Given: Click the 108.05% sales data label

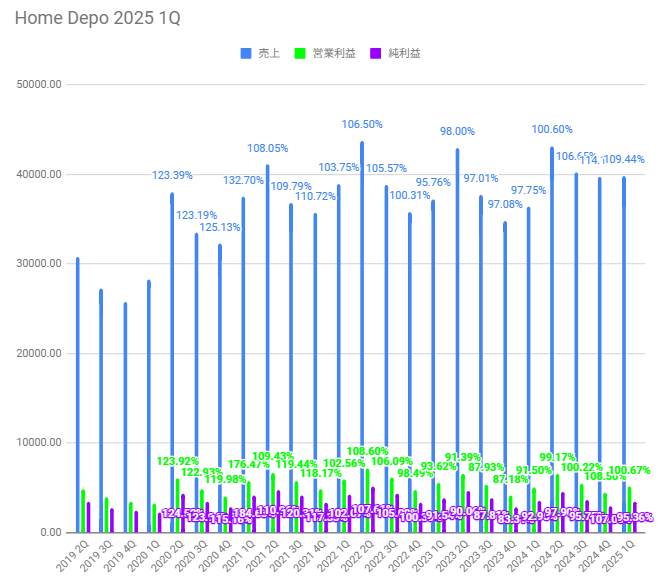Looking at the screenshot, I should 268,148.
